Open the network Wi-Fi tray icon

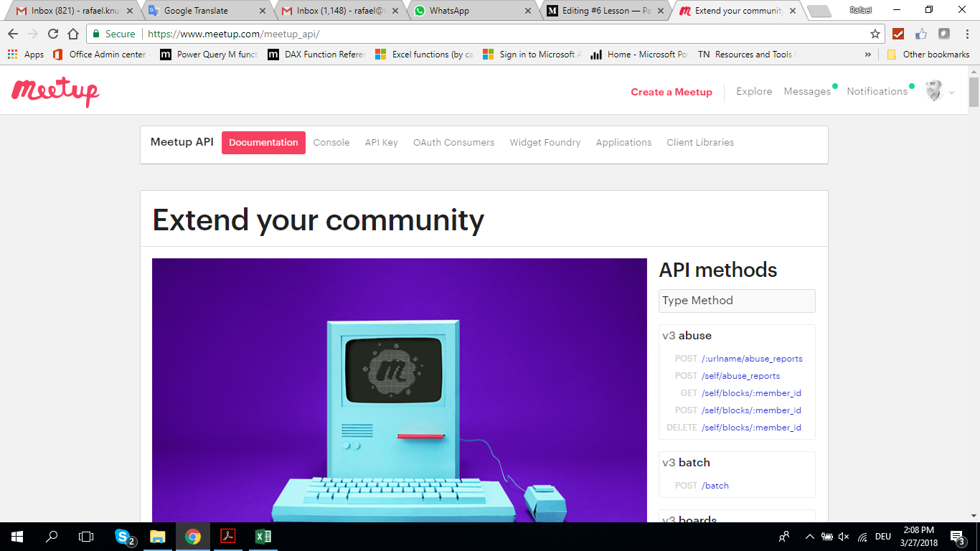pos(862,537)
